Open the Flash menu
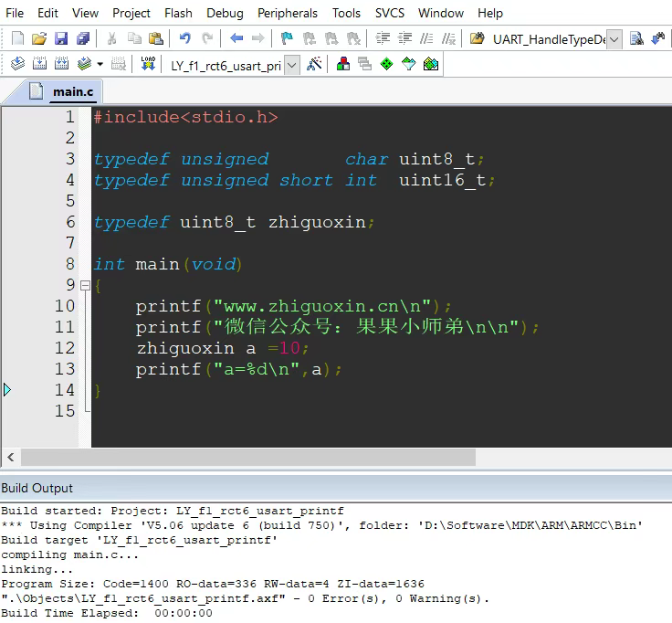 [178, 13]
